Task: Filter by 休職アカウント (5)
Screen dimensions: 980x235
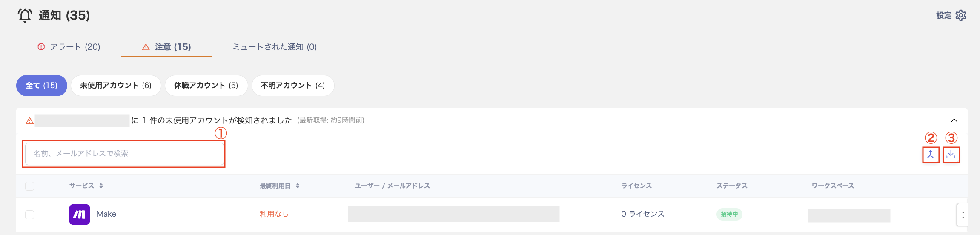Action: tap(206, 86)
